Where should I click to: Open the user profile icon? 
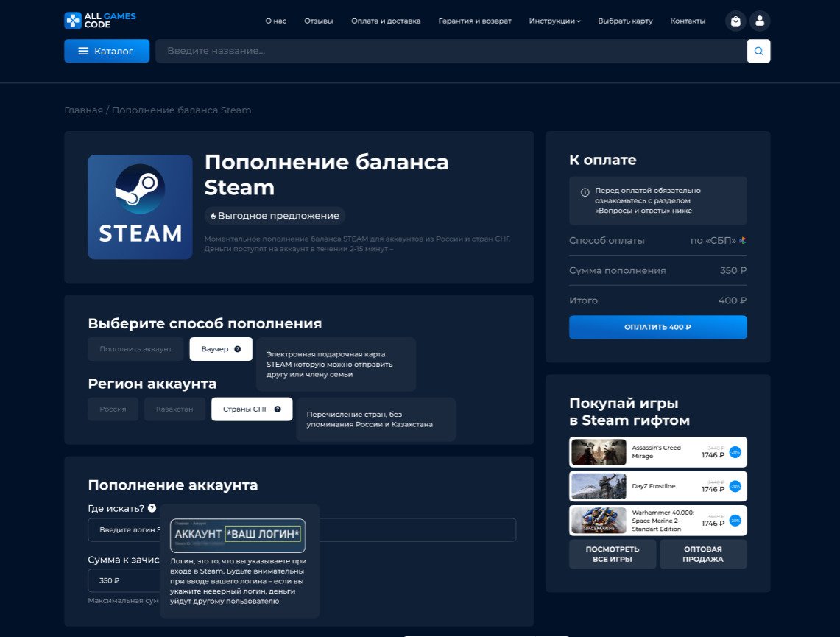[760, 21]
